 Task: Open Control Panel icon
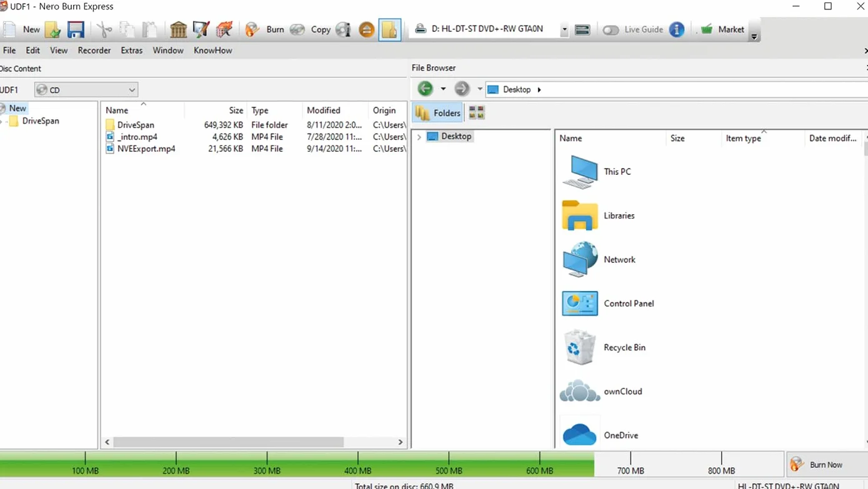click(x=580, y=304)
